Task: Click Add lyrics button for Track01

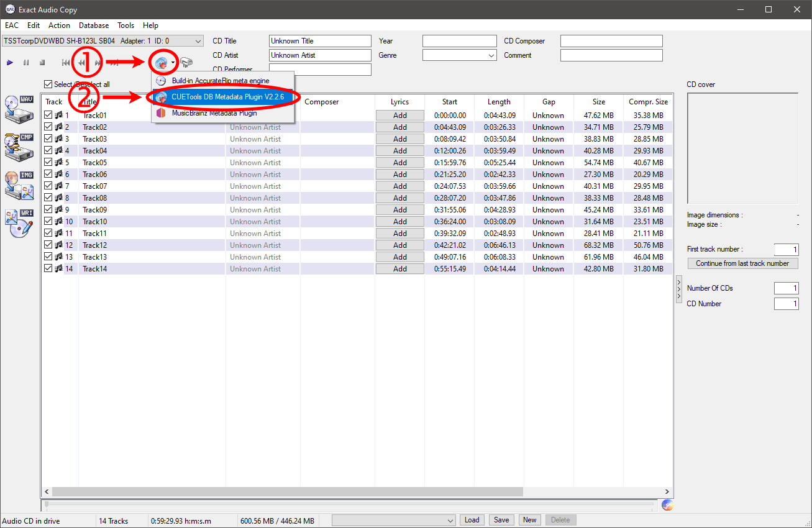Action: coord(400,115)
